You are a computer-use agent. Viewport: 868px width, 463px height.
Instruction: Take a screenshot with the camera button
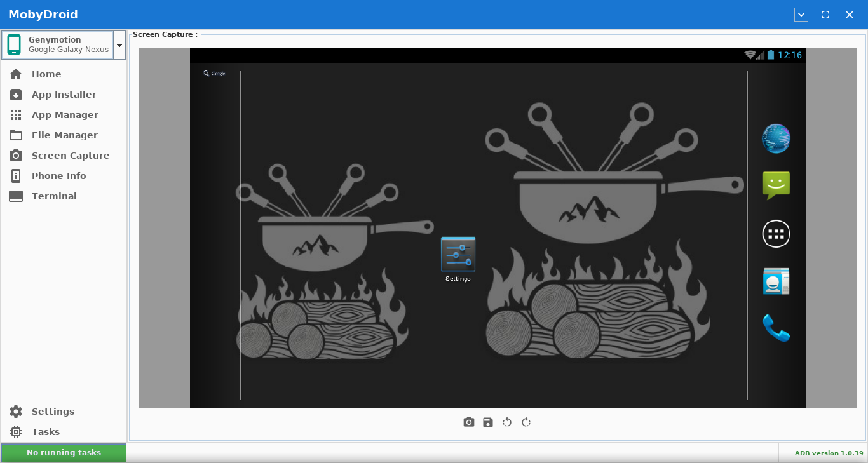(x=469, y=422)
